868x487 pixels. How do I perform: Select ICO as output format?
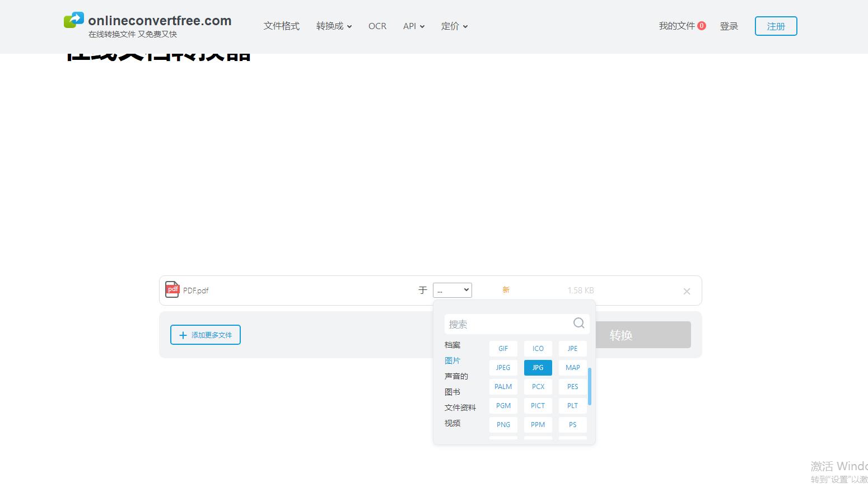point(537,348)
